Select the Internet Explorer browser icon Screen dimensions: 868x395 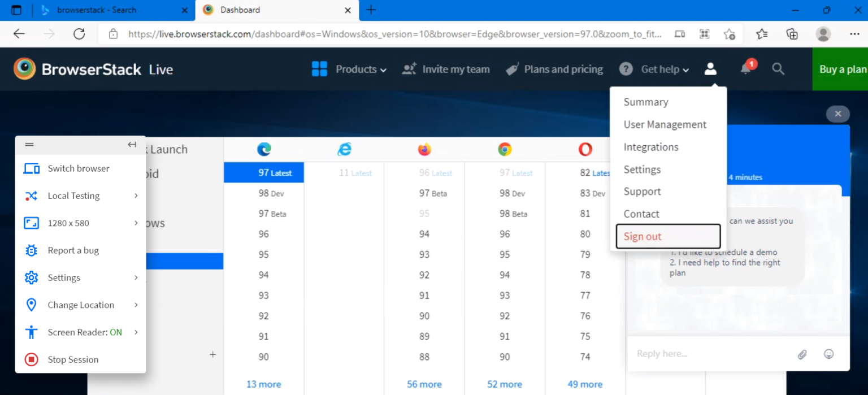(344, 149)
